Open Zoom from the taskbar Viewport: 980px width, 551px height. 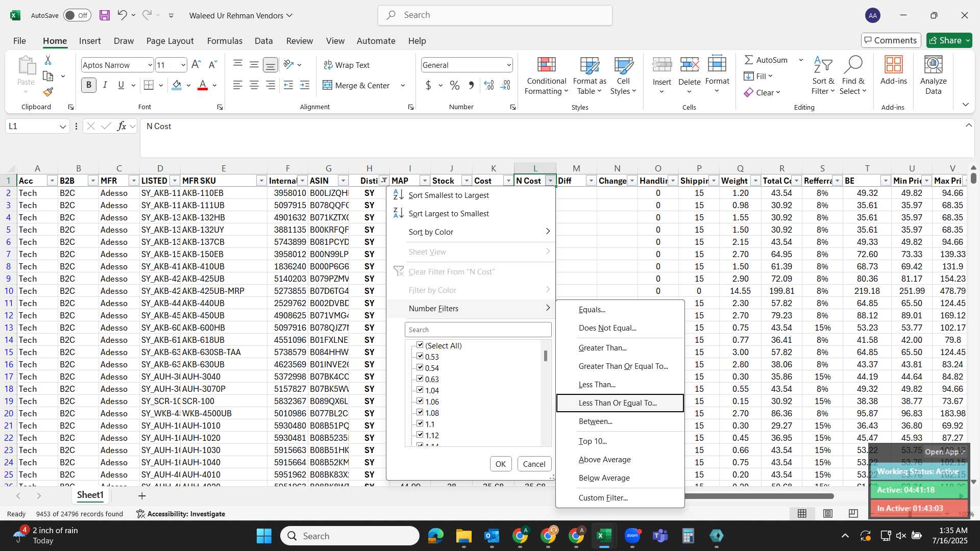point(632,536)
